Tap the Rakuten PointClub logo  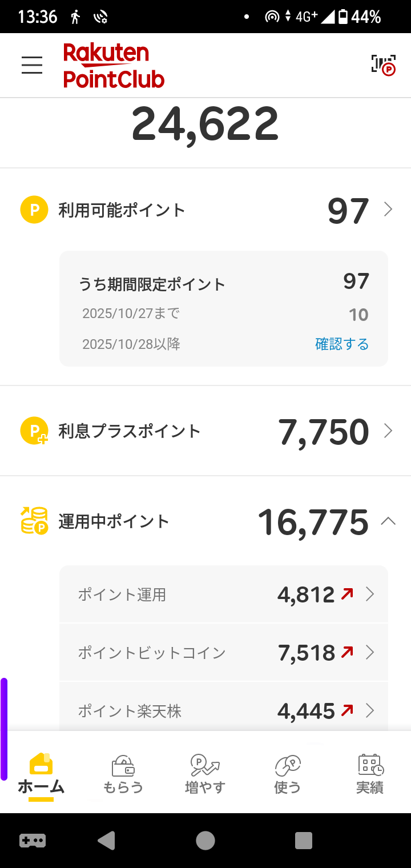[114, 66]
